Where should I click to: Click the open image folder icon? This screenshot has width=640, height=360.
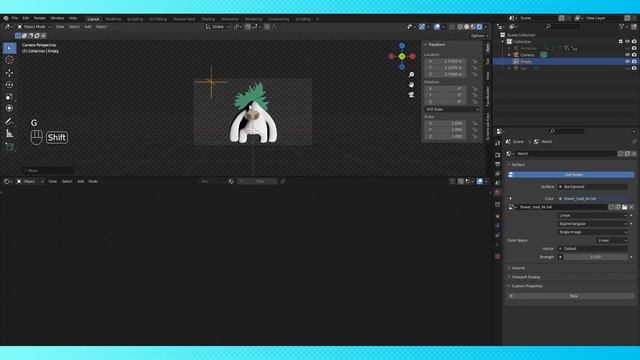click(624, 207)
